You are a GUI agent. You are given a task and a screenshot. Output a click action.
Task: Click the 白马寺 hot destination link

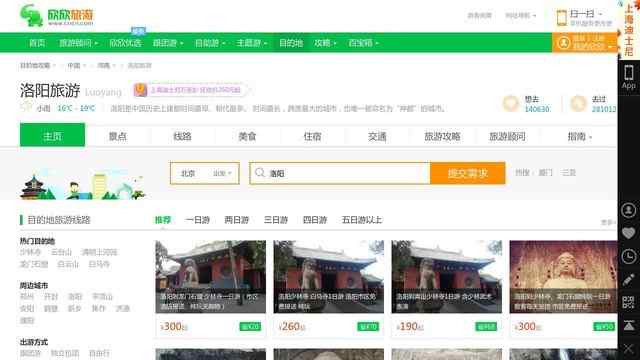click(99, 264)
